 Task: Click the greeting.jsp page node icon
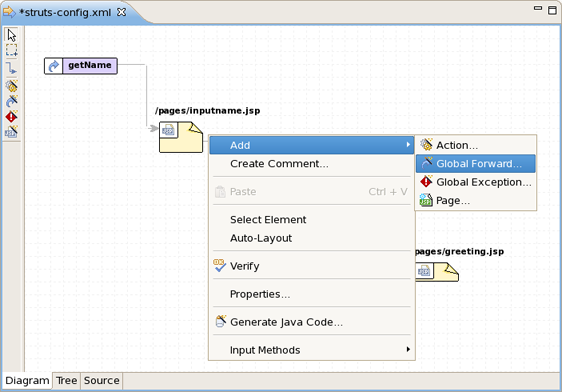437,272
